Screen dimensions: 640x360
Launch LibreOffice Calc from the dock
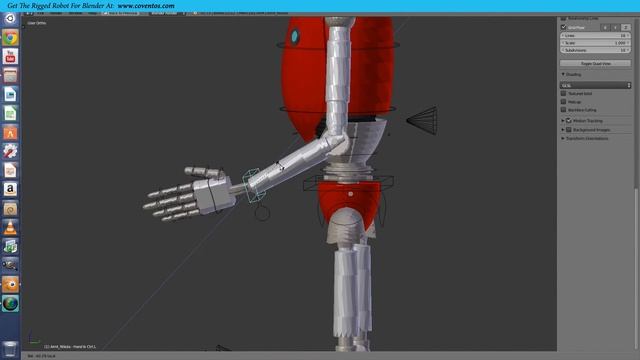pyautogui.click(x=10, y=113)
